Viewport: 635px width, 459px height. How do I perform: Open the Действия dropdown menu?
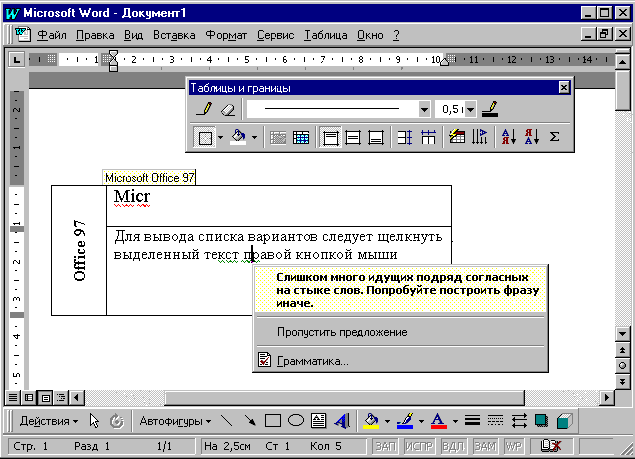[x=49, y=421]
